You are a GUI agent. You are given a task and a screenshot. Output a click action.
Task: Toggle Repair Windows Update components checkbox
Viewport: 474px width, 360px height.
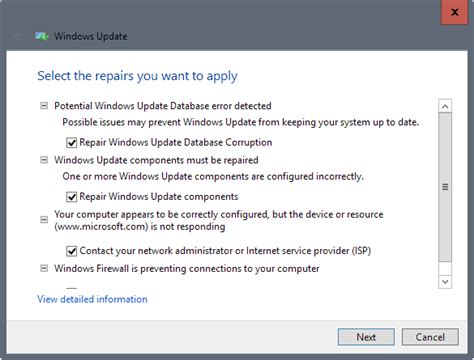point(71,197)
